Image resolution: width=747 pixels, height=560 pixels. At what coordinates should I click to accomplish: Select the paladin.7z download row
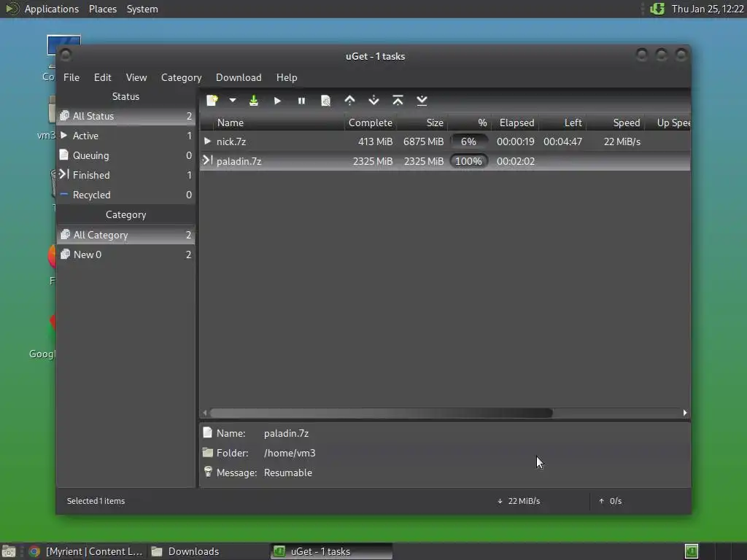coord(445,161)
